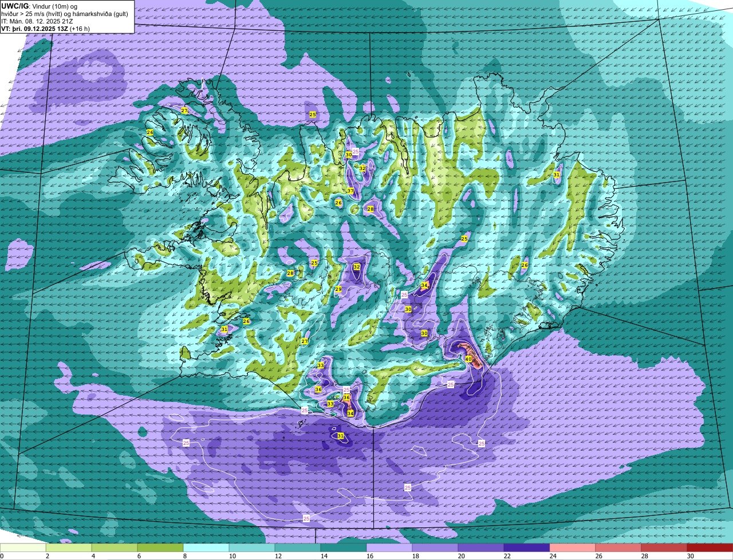Click the salmon legend swatch between 26 and 28

[x=618, y=548]
